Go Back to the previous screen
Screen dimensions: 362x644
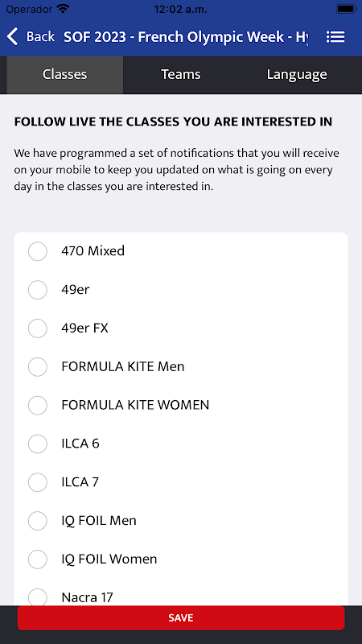pyautogui.click(x=40, y=36)
